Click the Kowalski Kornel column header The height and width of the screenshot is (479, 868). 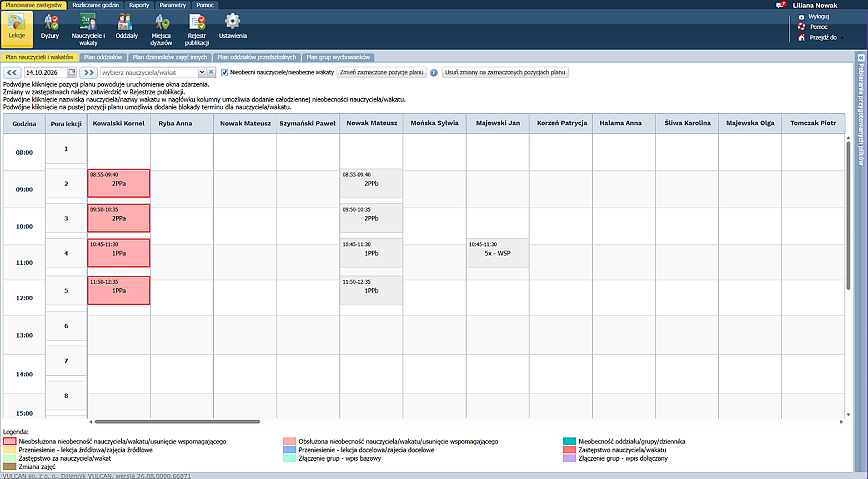(x=118, y=123)
